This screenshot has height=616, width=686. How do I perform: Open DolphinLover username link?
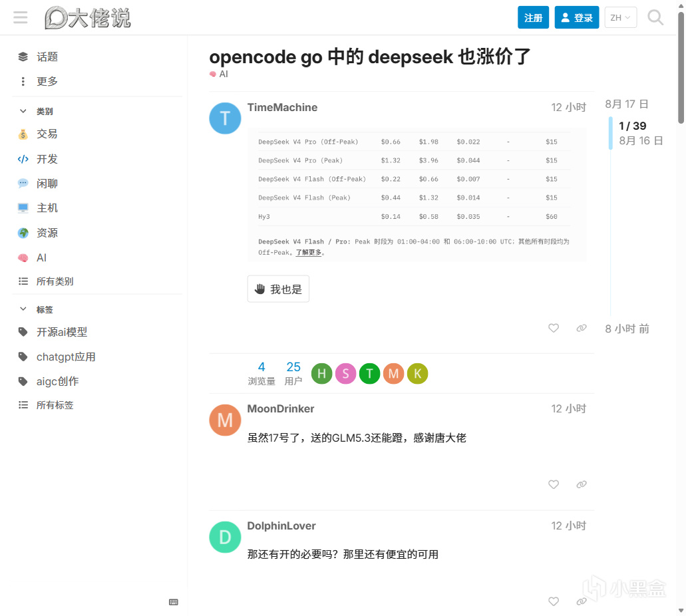click(x=281, y=526)
